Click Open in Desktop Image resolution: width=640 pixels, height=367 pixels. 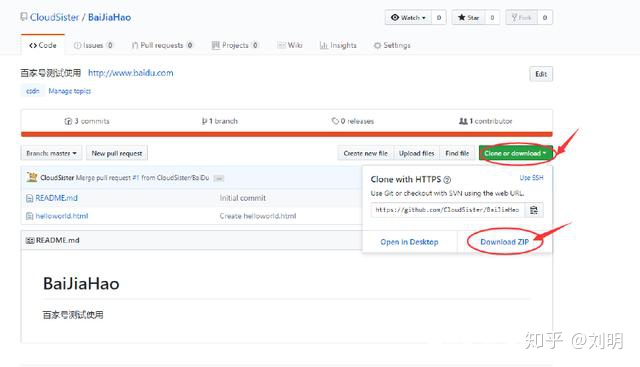coord(409,242)
